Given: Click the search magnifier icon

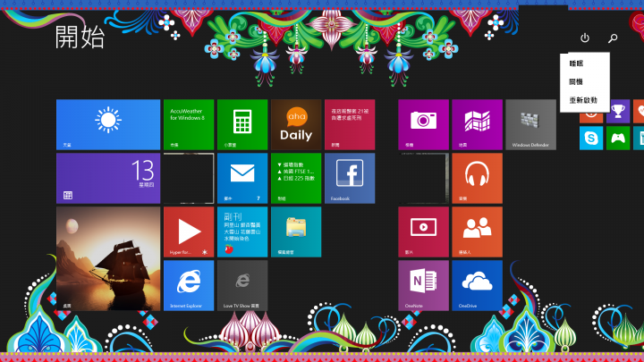Looking at the screenshot, I should pyautogui.click(x=613, y=38).
